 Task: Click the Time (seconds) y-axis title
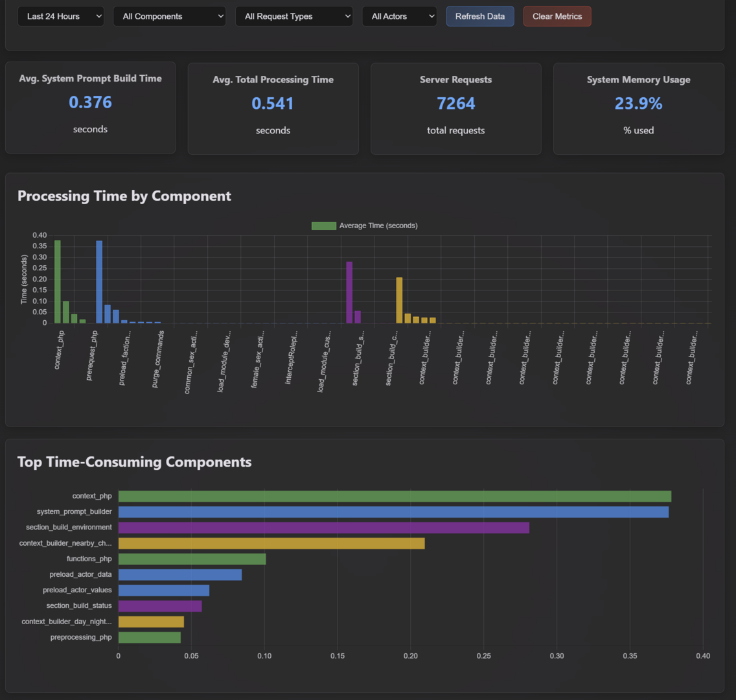click(x=24, y=279)
